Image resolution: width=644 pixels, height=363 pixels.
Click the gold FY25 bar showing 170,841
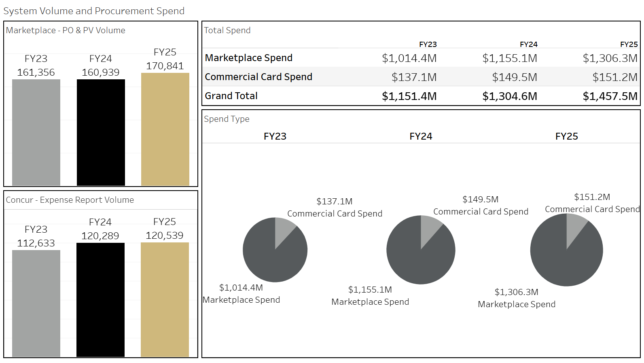(165, 129)
